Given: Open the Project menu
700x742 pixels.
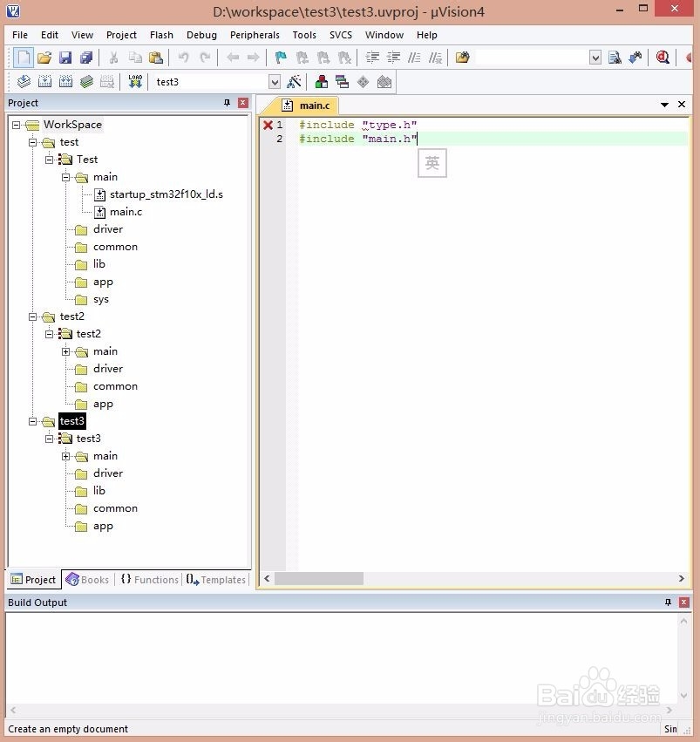Looking at the screenshot, I should tap(121, 35).
